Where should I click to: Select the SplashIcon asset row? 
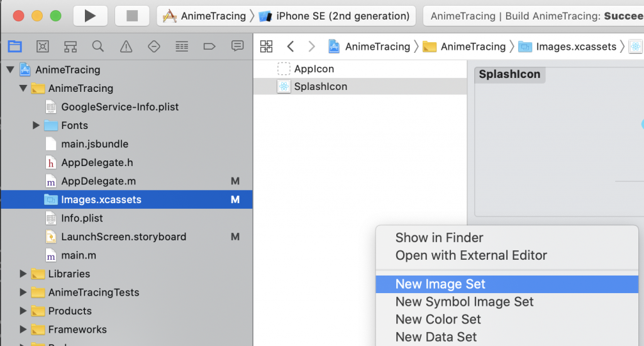360,86
